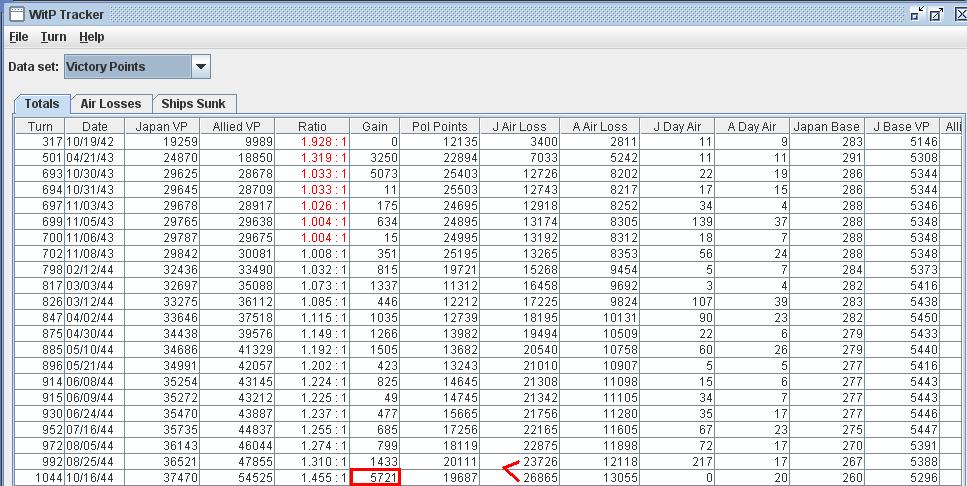The image size is (967, 486).
Task: Click the Turn column header
Action: tap(40, 126)
